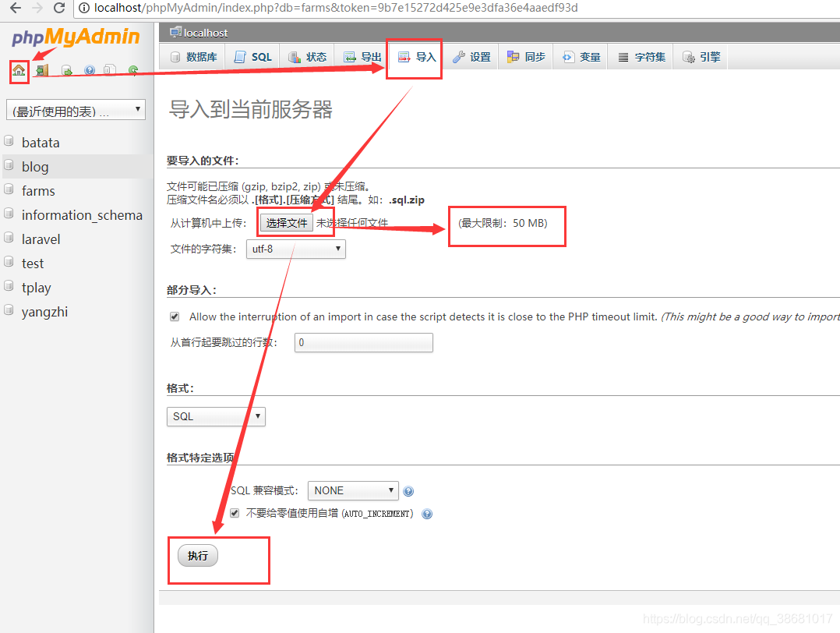
Task: Open the 文件的字符集 utf-8 dropdown
Action: (296, 249)
